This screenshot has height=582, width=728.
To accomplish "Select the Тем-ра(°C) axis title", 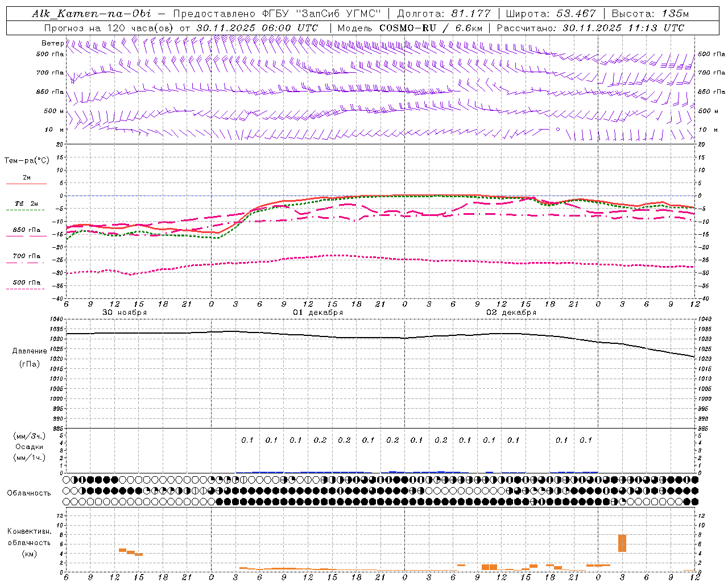I will (27, 160).
